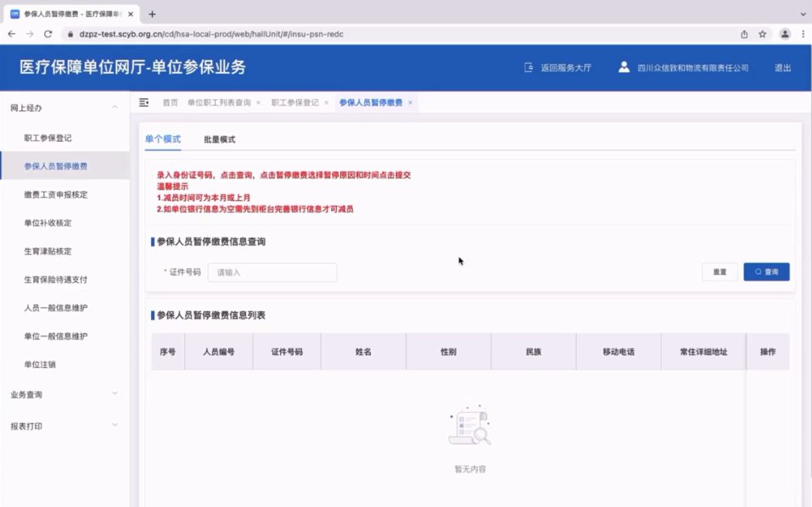The image size is (812, 507).
Task: Close the 单位职工列表查询 tab
Action: pyautogui.click(x=258, y=103)
